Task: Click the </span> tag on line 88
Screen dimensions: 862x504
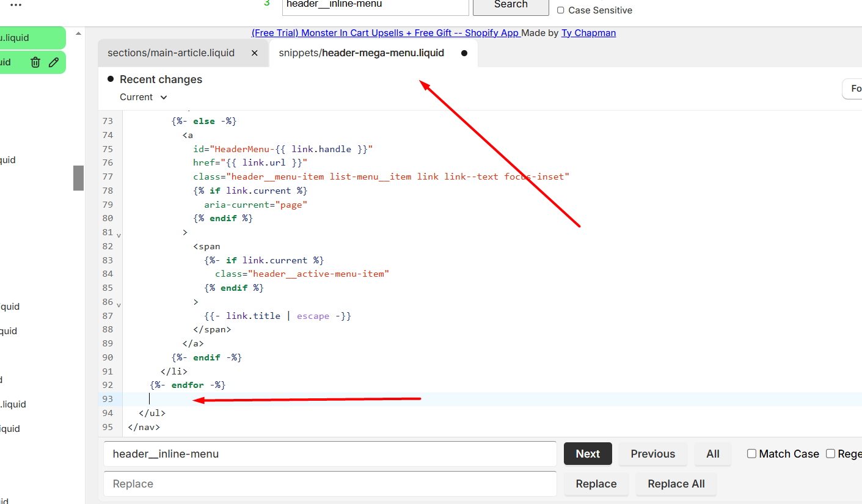Action: 212,329
